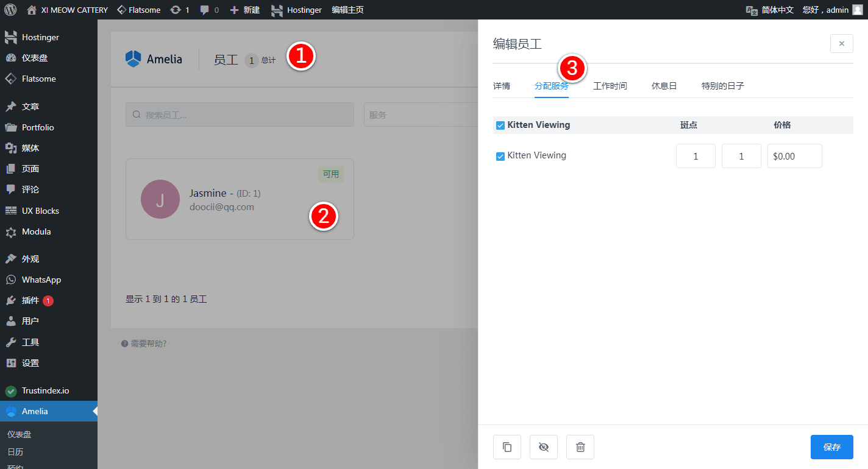Switch to the 休息日 tab
868x469 pixels.
click(x=664, y=86)
